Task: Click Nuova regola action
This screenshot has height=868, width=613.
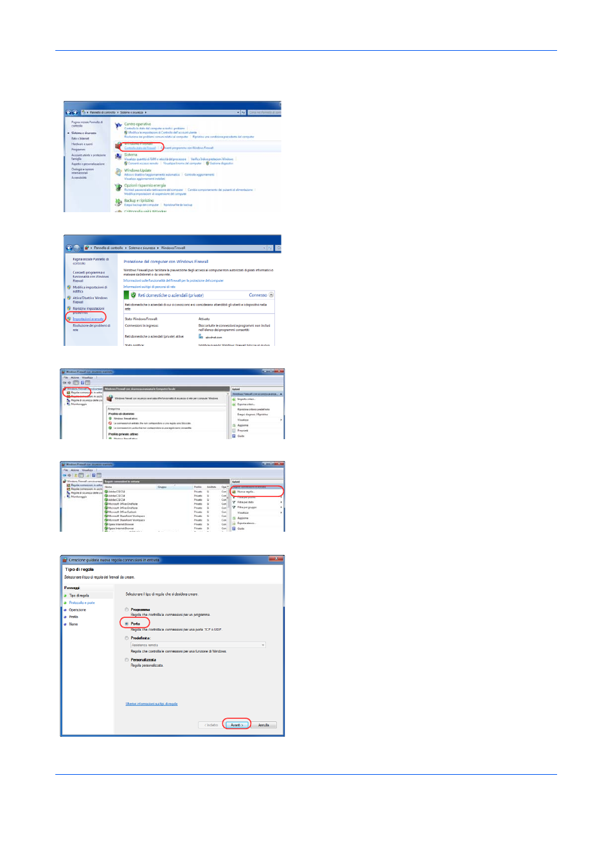Action: [246, 492]
